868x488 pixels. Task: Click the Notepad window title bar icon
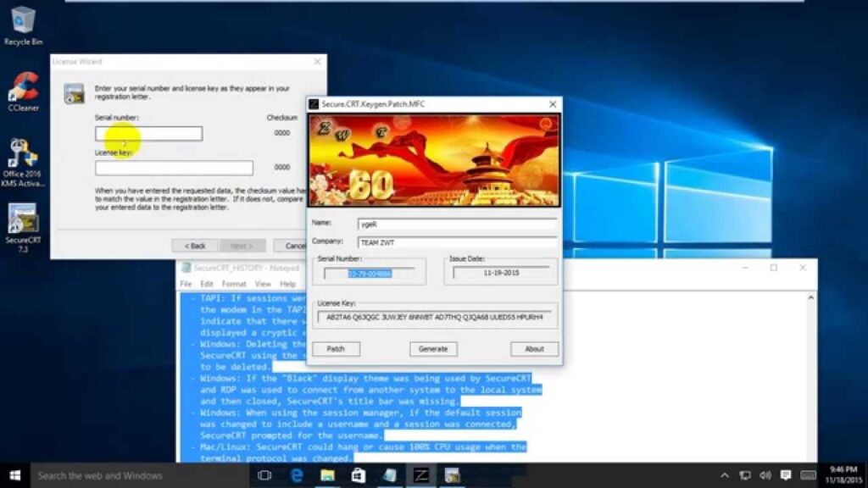click(186, 268)
